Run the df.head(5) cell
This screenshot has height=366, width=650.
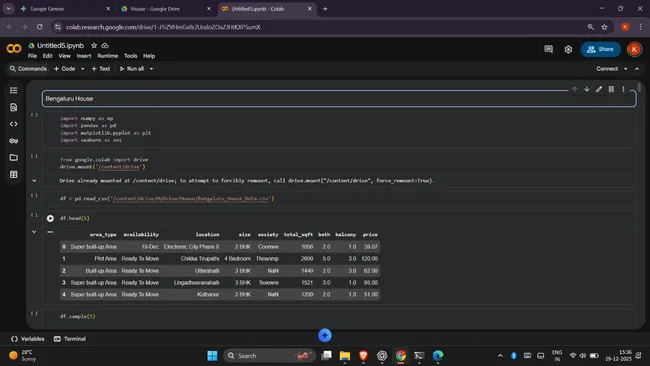pyautogui.click(x=50, y=218)
